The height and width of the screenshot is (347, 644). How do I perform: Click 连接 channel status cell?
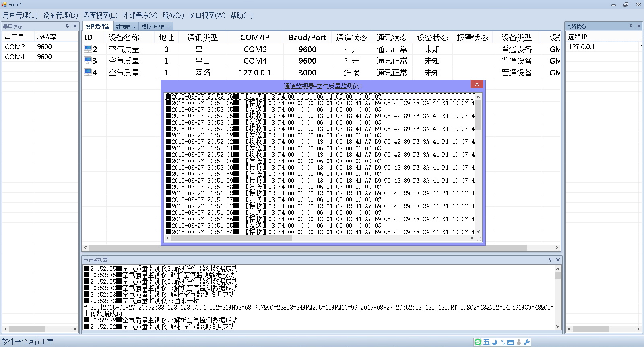tap(351, 73)
